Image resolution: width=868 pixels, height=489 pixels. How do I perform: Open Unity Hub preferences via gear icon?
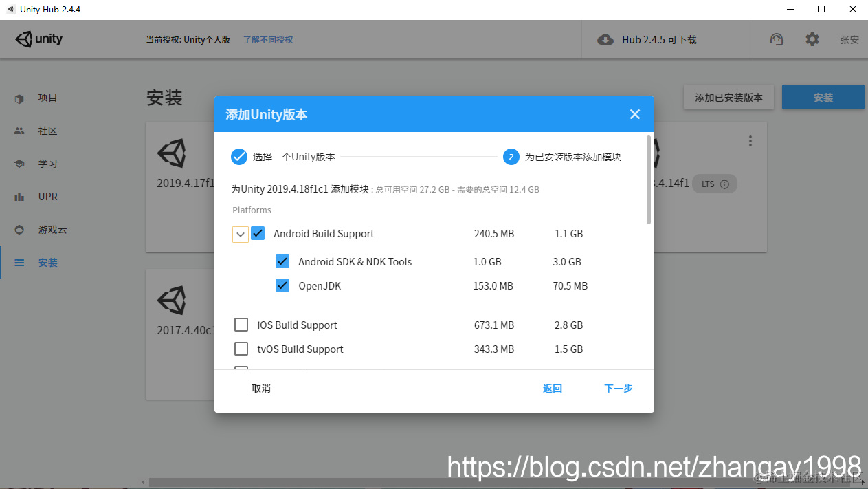tap(812, 39)
